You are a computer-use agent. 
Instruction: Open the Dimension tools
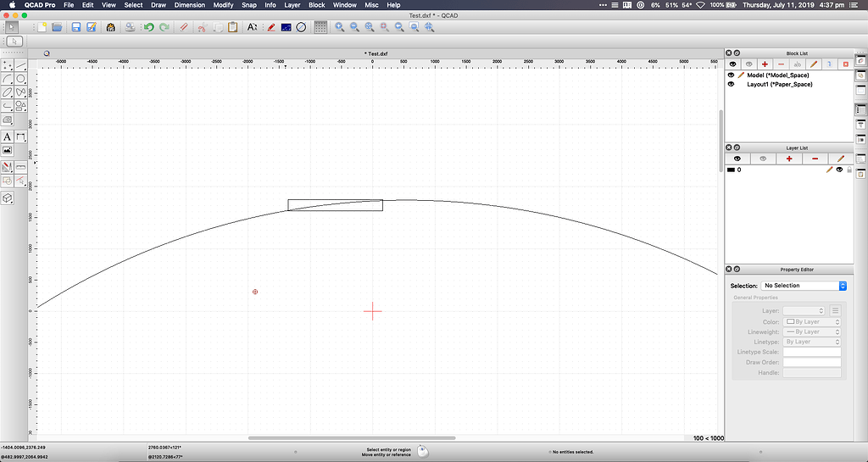20,136
